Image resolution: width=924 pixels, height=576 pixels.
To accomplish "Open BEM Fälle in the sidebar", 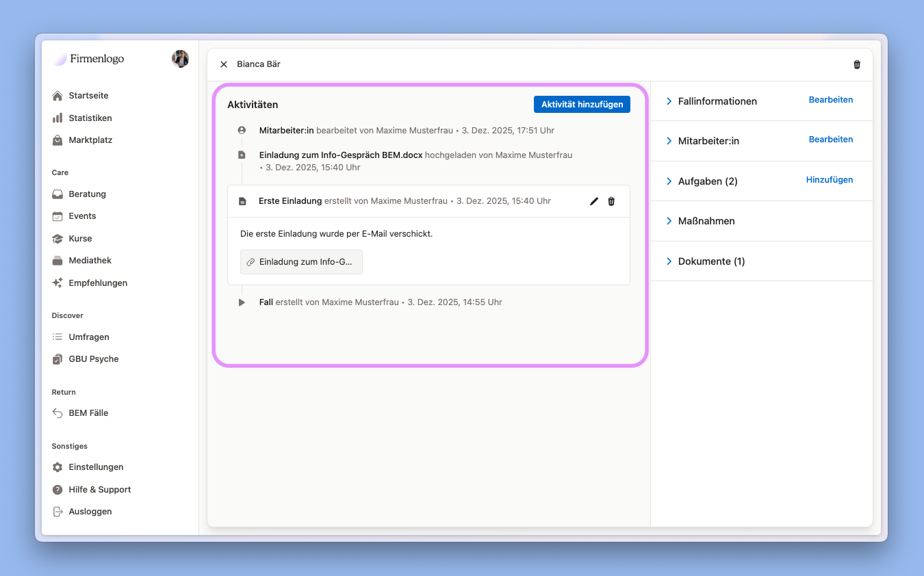I will point(88,413).
